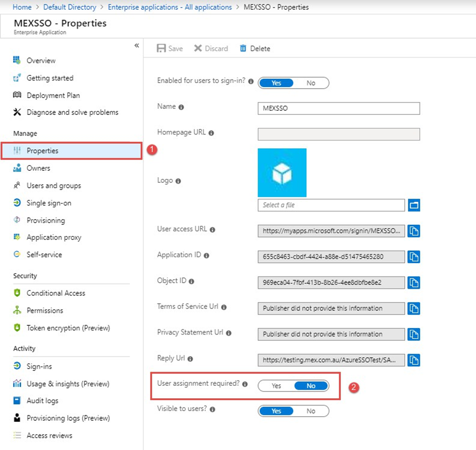Copy the Terms of Service Url

414,308
